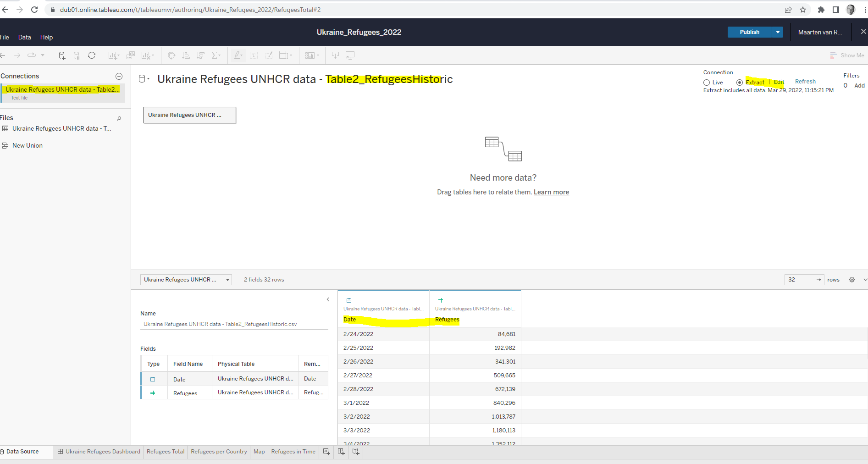
Task: Click the download toolbar icon
Action: [x=336, y=55]
